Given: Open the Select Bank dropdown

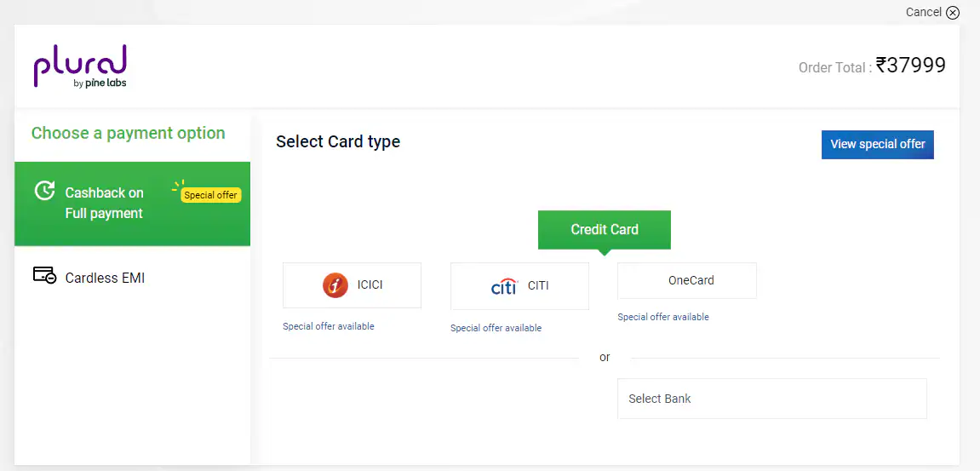Looking at the screenshot, I should click(771, 399).
